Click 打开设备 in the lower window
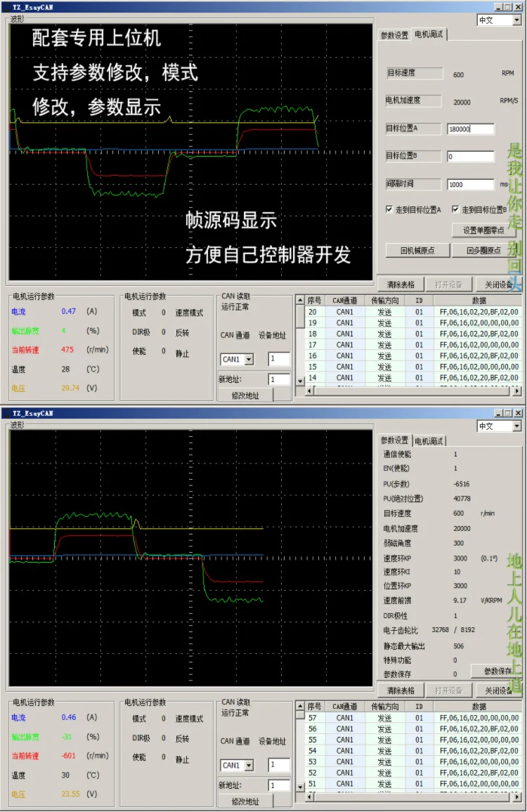Screen dimensions: 527x812 pyautogui.click(x=448, y=690)
